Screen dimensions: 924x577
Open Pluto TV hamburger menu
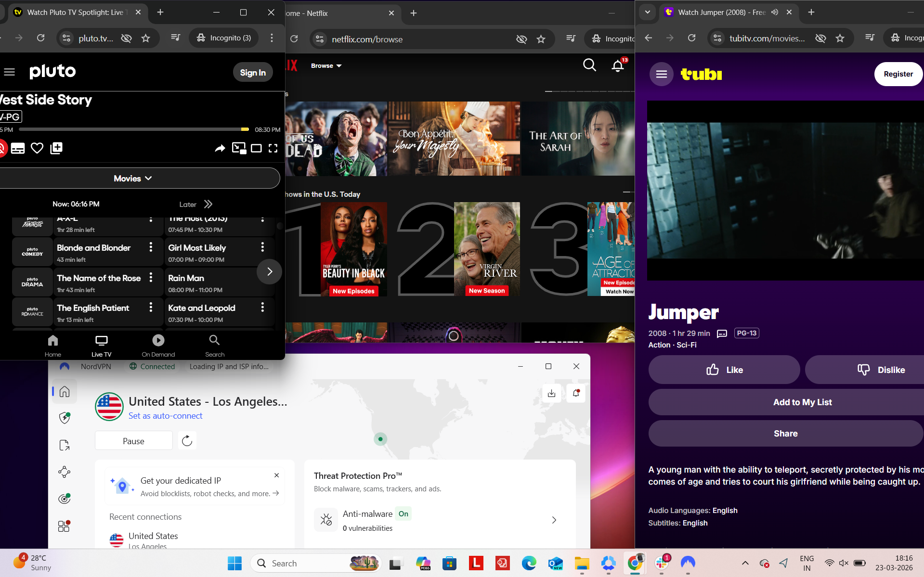(9, 72)
